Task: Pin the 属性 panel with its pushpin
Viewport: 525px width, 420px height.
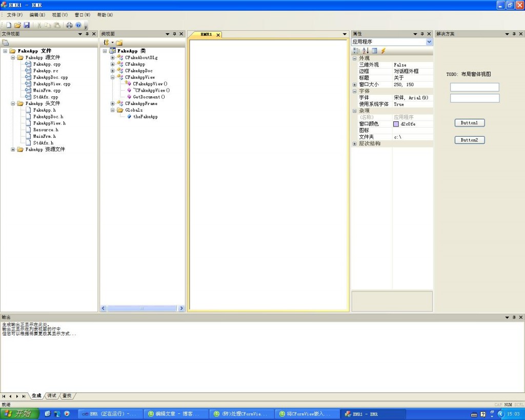Action: (422, 34)
